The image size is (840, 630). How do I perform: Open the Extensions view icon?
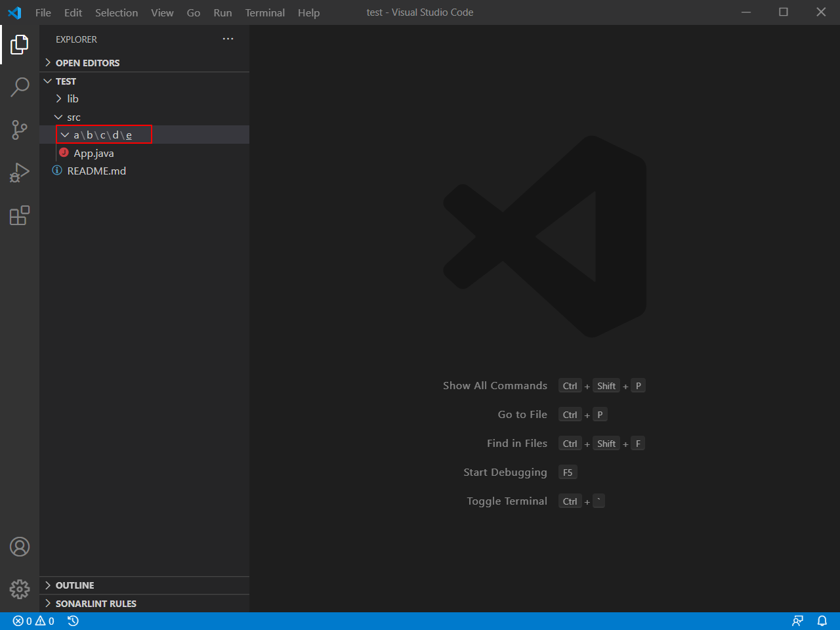tap(20, 215)
